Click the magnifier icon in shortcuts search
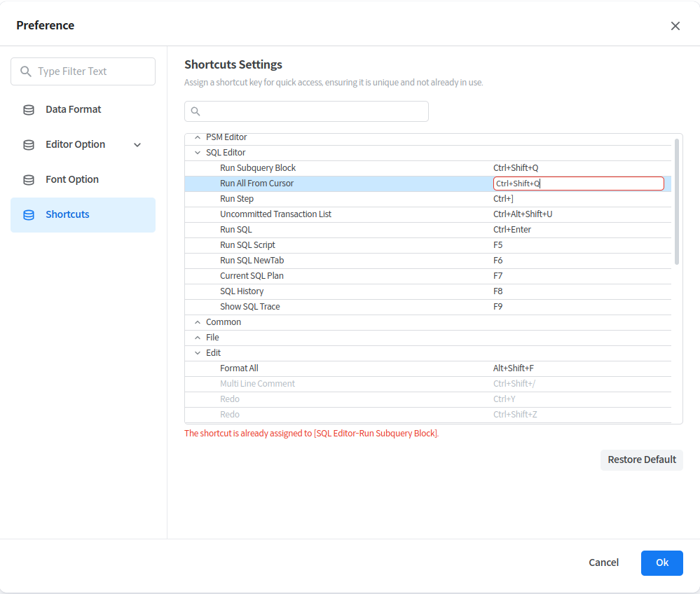This screenshot has width=700, height=594. 195,111
